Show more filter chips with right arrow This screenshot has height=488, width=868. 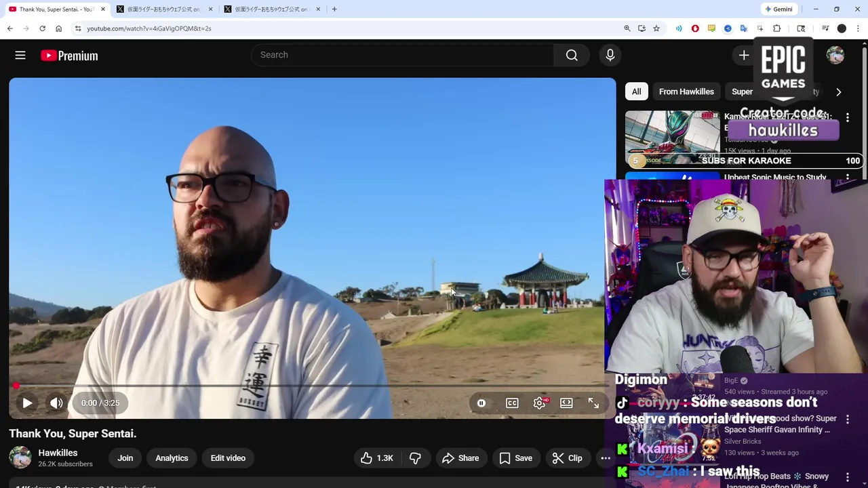click(839, 92)
